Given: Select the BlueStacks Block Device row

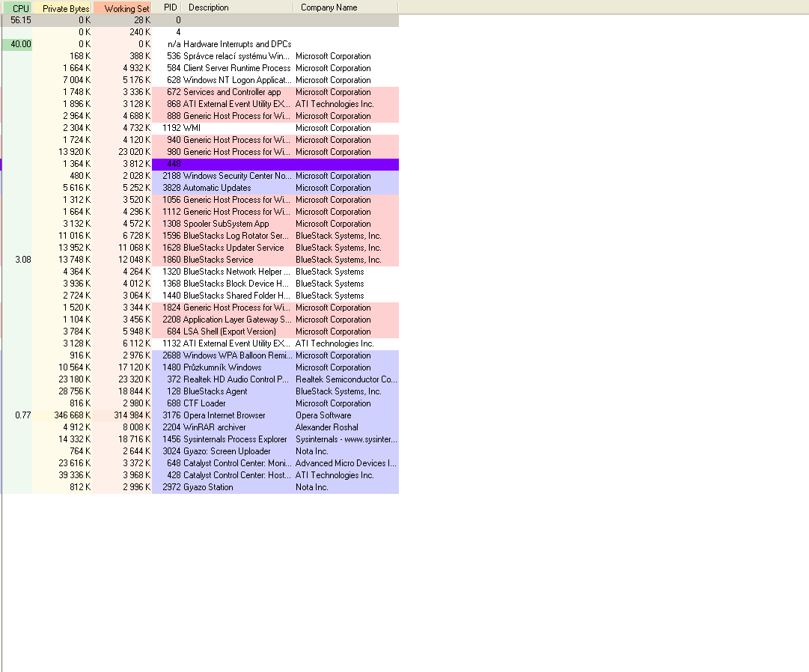Looking at the screenshot, I should (200, 284).
